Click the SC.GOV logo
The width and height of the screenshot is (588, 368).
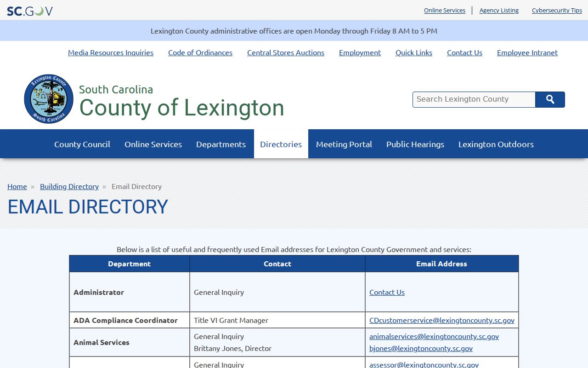(30, 11)
